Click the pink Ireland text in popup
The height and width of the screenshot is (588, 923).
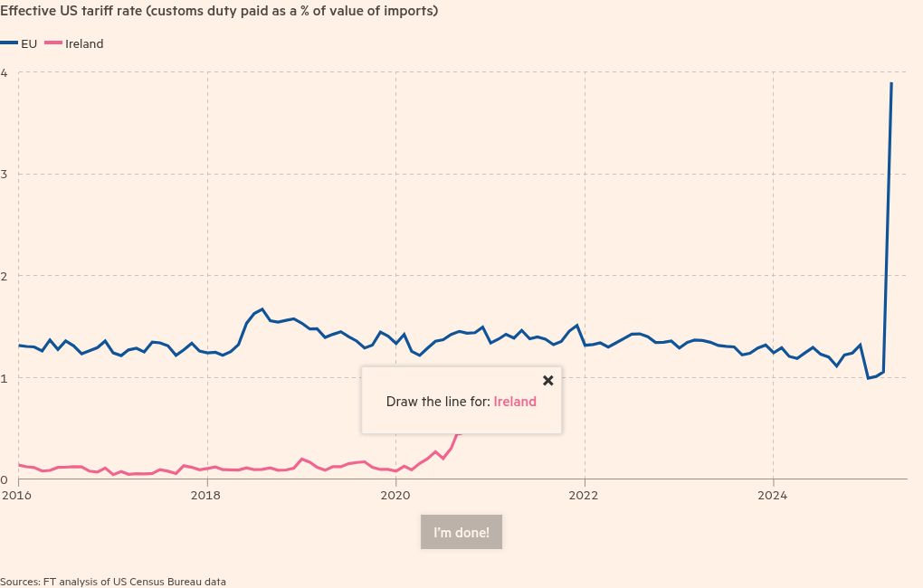click(x=515, y=402)
